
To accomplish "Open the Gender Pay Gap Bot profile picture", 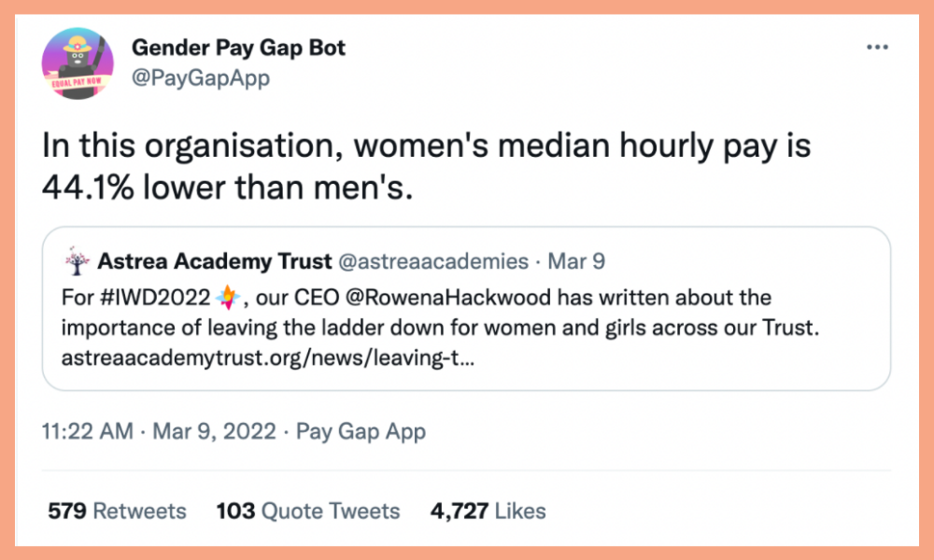I will (78, 63).
